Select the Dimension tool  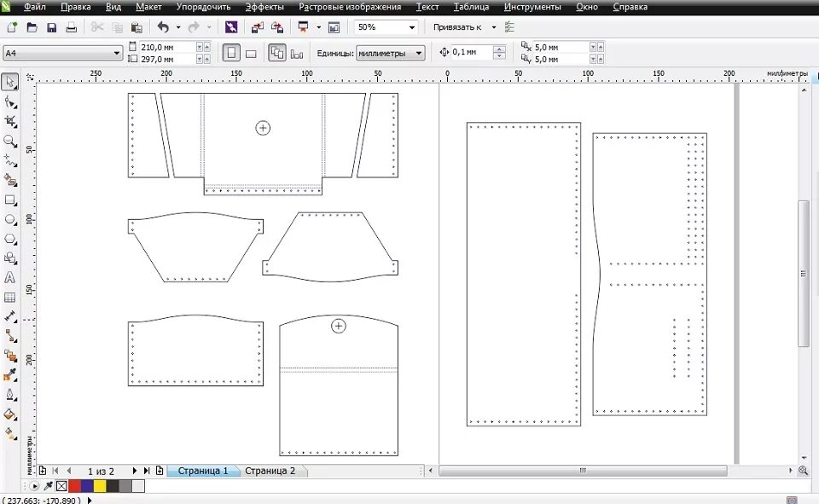pyautogui.click(x=10, y=317)
